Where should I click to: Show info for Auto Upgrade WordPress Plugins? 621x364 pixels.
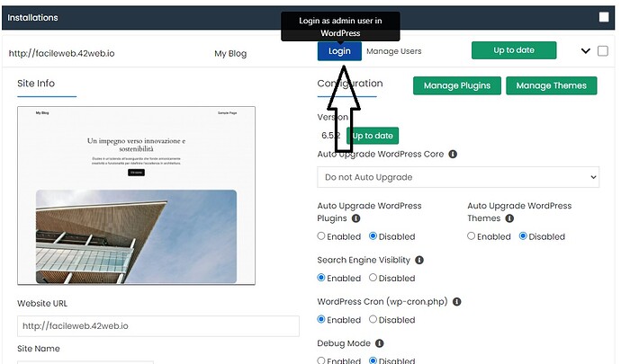(356, 218)
